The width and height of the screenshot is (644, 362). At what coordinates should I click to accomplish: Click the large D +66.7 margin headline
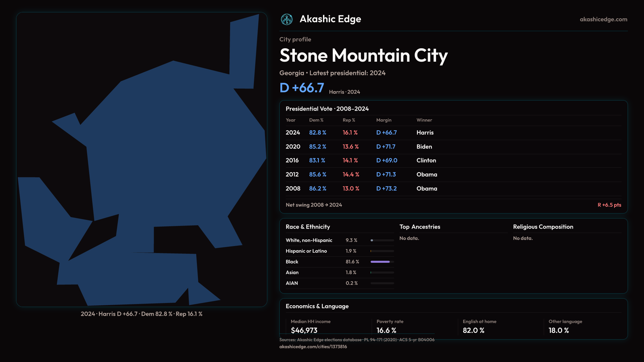pos(302,88)
